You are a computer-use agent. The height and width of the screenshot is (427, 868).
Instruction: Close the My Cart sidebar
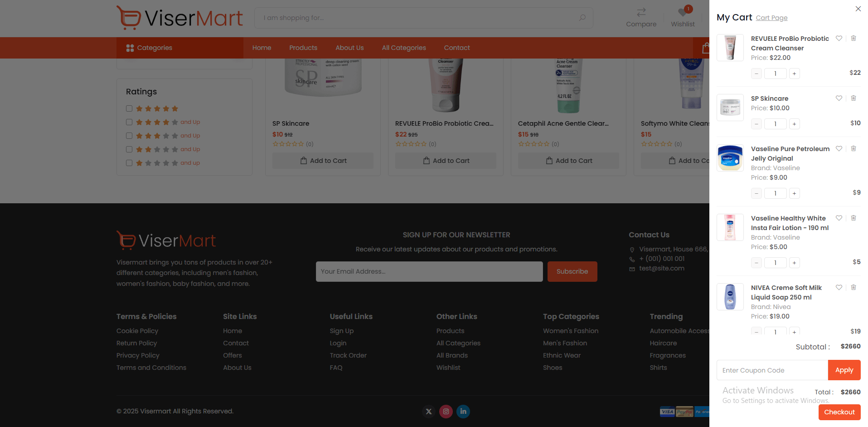pos(858,9)
